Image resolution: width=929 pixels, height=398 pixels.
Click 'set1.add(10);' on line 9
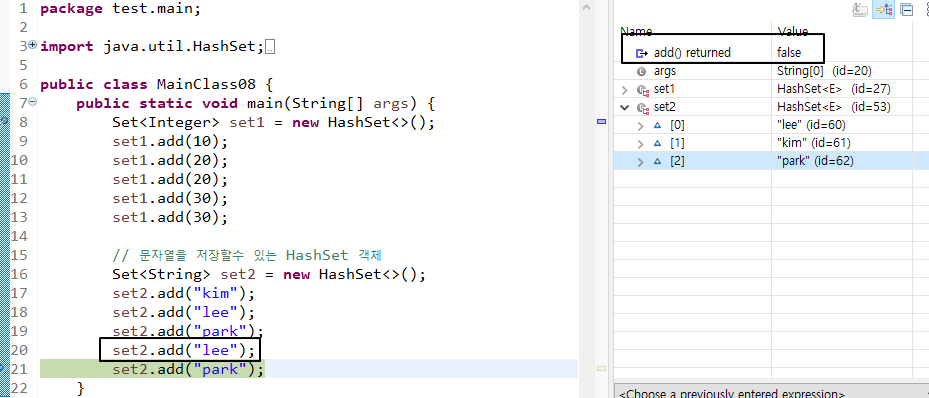tap(170, 142)
